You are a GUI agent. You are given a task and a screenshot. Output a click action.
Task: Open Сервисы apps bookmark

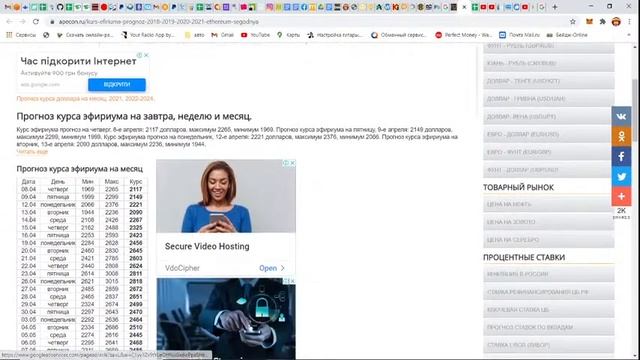point(21,35)
